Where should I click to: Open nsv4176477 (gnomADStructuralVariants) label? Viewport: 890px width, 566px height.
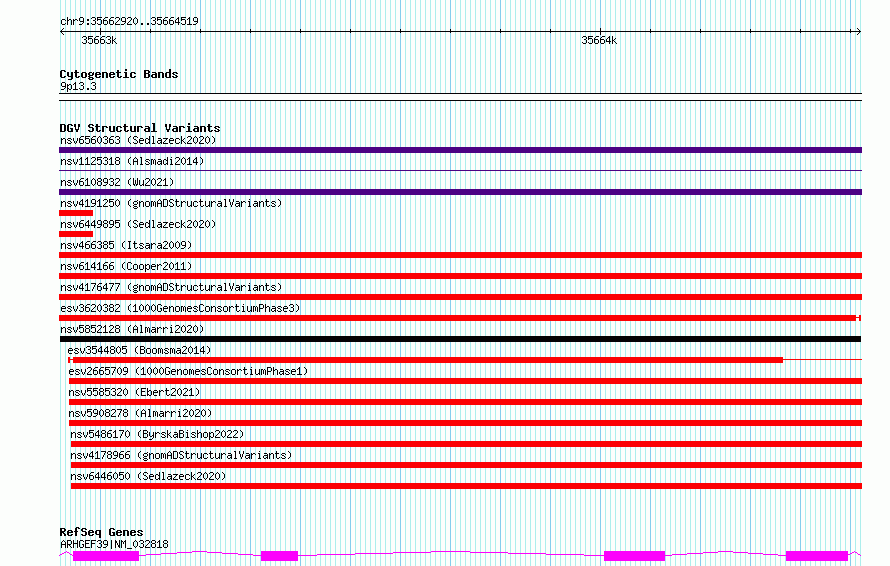171,287
